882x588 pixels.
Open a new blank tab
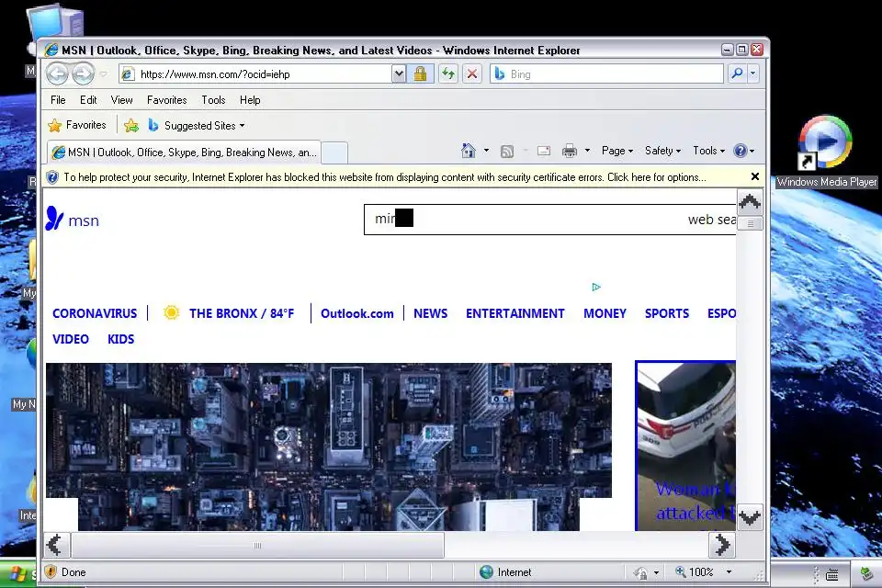334,153
